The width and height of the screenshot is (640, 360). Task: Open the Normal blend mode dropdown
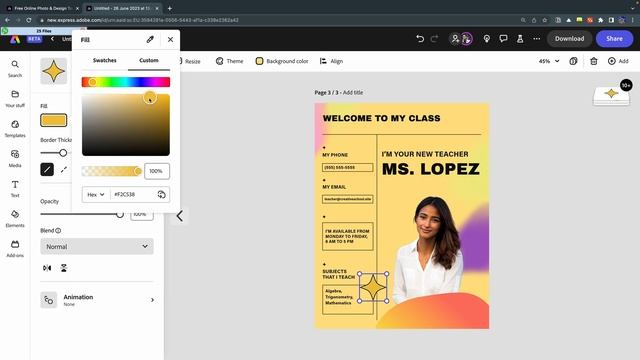click(x=97, y=247)
